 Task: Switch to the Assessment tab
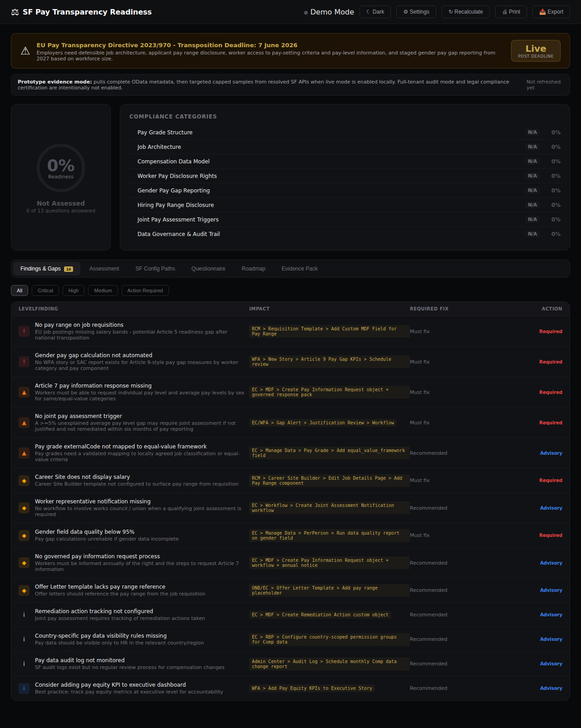pos(104,269)
